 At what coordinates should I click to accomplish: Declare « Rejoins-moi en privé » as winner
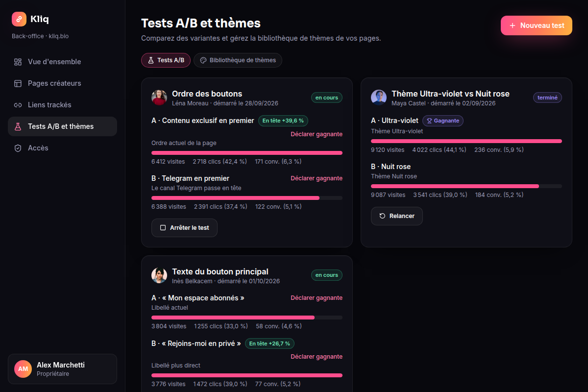317,357
